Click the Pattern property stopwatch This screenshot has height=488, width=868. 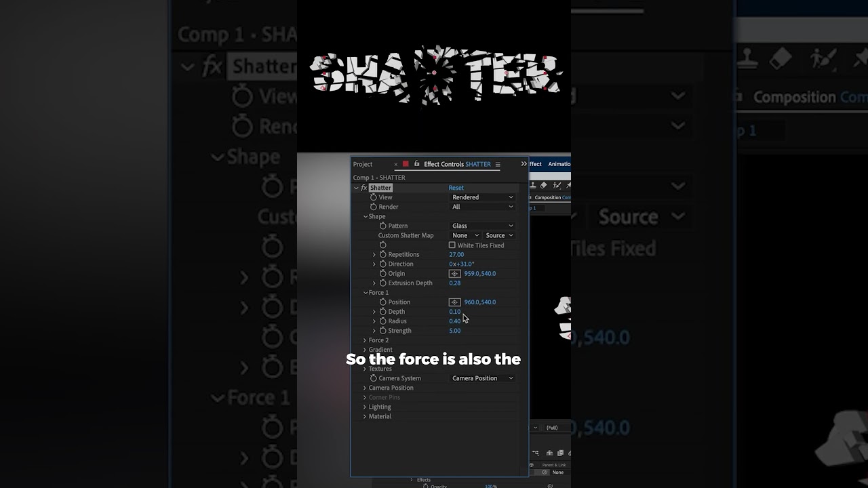[383, 226]
